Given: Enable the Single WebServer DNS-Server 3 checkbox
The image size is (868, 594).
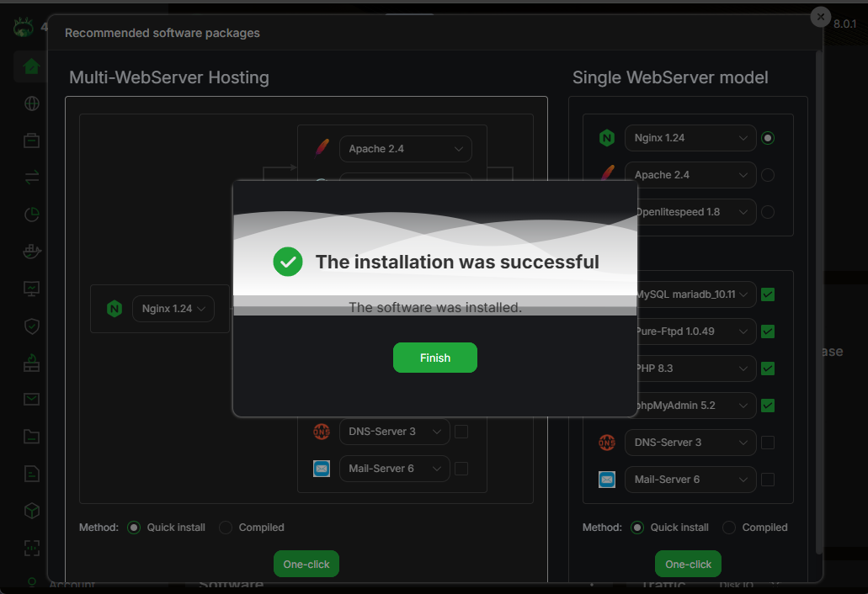Looking at the screenshot, I should click(767, 443).
